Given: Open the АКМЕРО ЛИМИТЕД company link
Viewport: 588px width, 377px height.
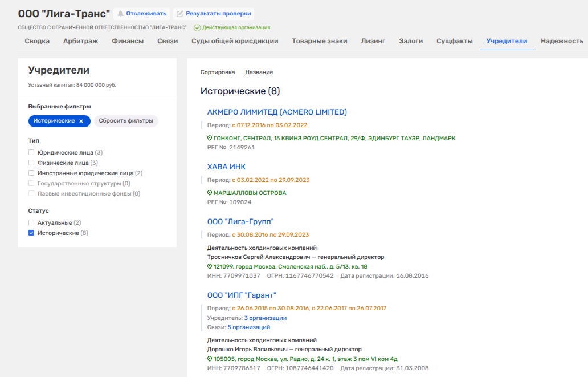Looking at the screenshot, I should (x=277, y=112).
